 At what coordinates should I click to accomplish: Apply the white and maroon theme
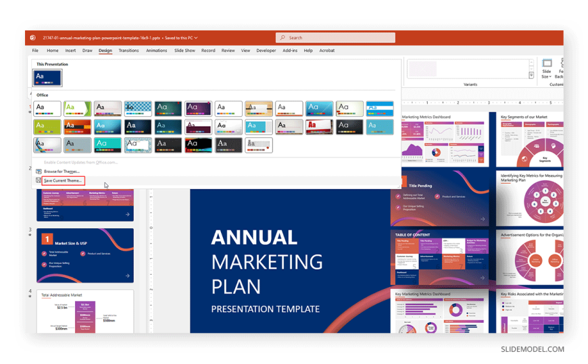pos(199,127)
